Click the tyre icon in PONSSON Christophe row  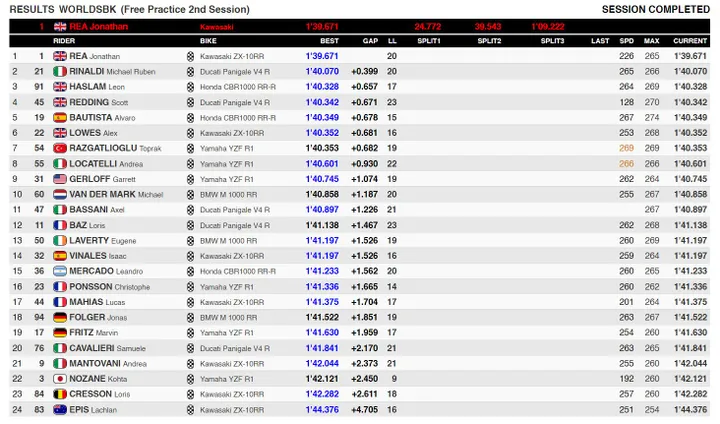[190, 287]
